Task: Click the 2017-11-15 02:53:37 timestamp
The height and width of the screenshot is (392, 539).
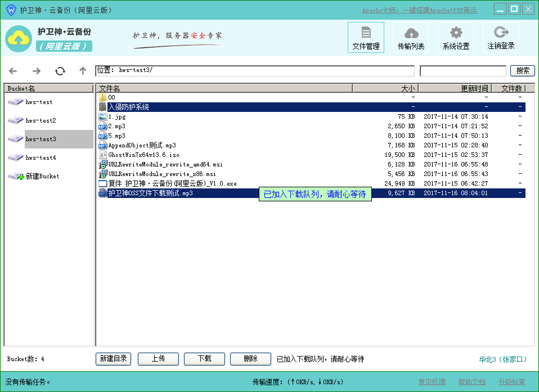Action: click(456, 155)
